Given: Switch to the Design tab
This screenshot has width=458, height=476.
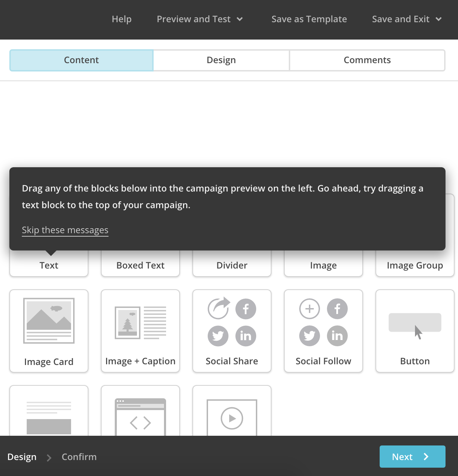Looking at the screenshot, I should tap(221, 60).
